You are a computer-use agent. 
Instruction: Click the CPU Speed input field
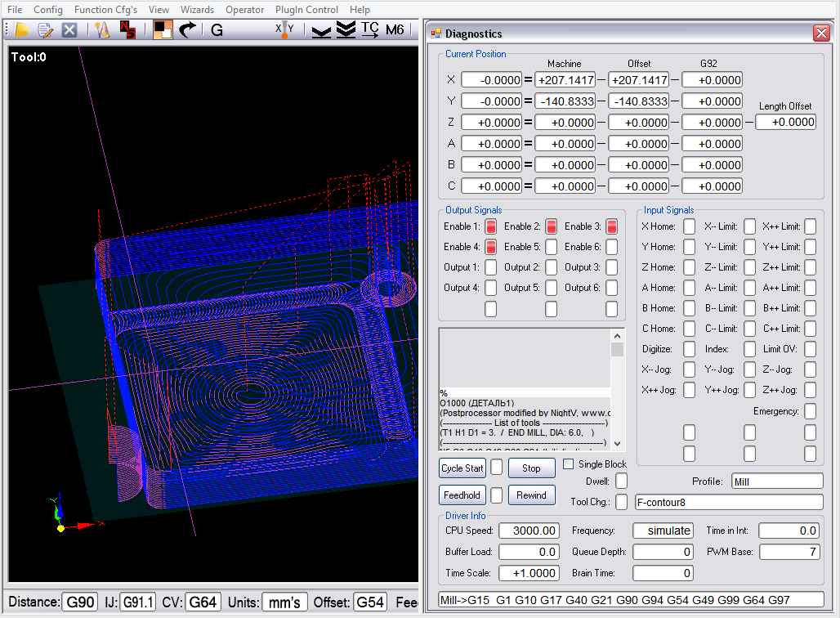point(529,531)
